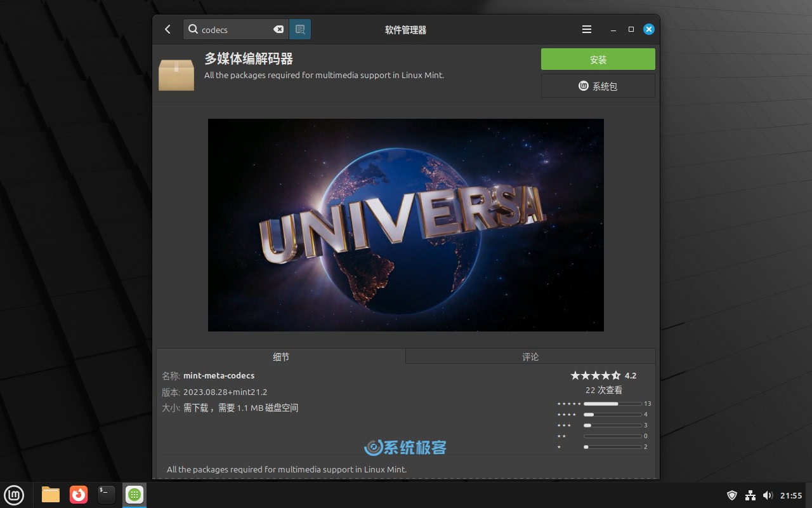Switch to the 细节 details tab

(x=281, y=357)
